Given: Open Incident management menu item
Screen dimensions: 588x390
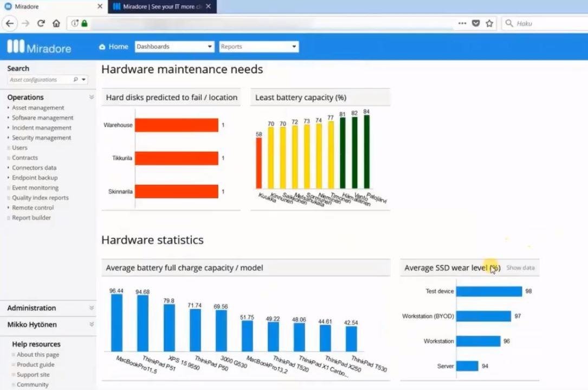Looking at the screenshot, I should pos(42,128).
